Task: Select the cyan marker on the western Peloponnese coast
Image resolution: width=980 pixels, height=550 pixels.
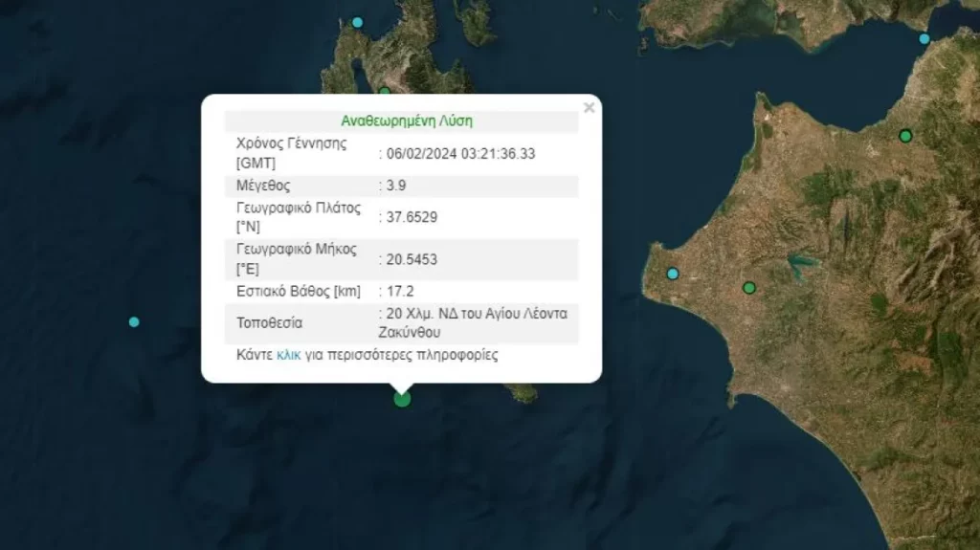Action: 673,274
